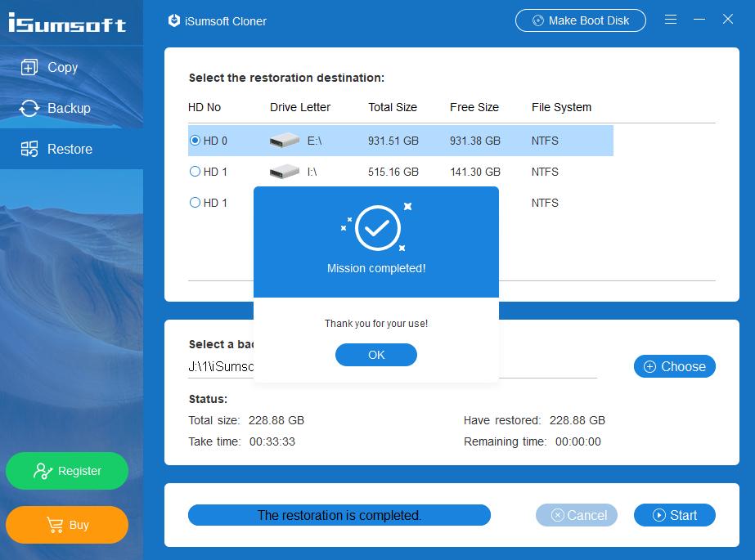755x560 pixels.
Task: Close the iSumsoft Cloner window
Action: [727, 20]
